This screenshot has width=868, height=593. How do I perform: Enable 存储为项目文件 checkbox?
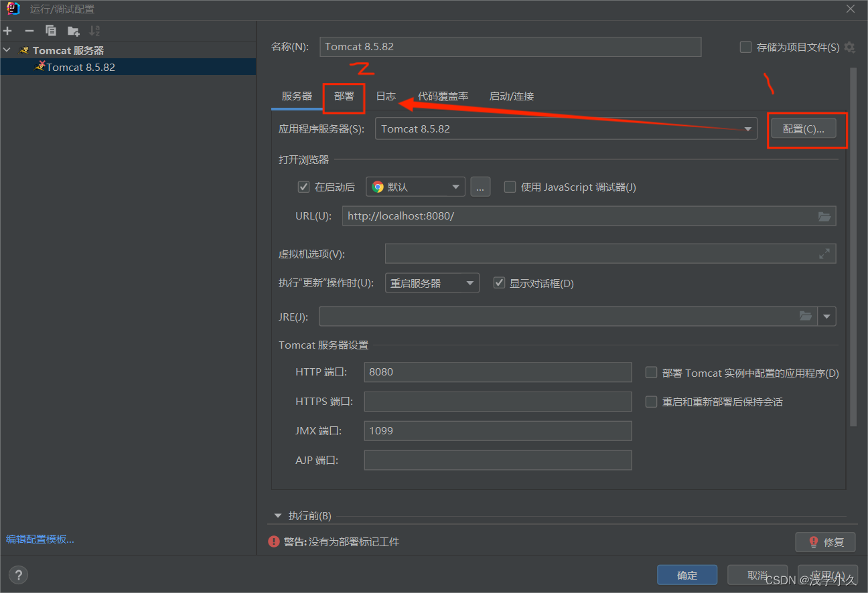coord(745,47)
